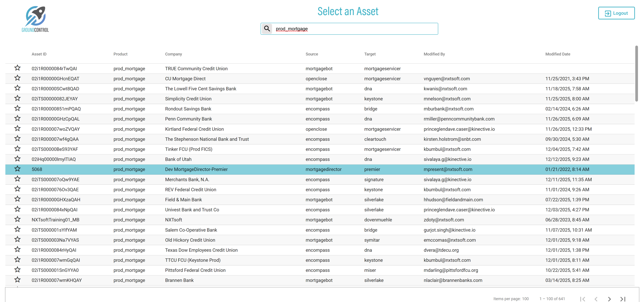Star the Bank of Utah row
Image resolution: width=644 pixels, height=302 pixels.
pos(17,159)
